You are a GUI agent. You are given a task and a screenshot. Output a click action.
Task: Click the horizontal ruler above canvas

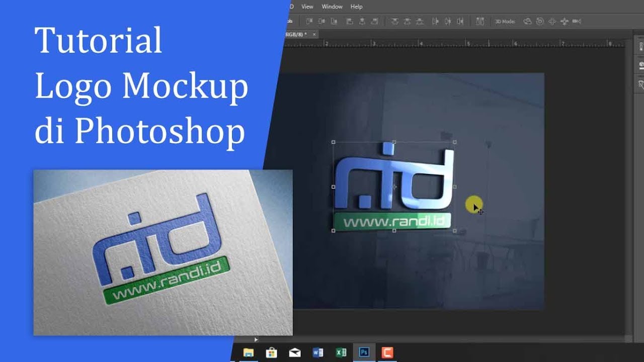(454, 44)
